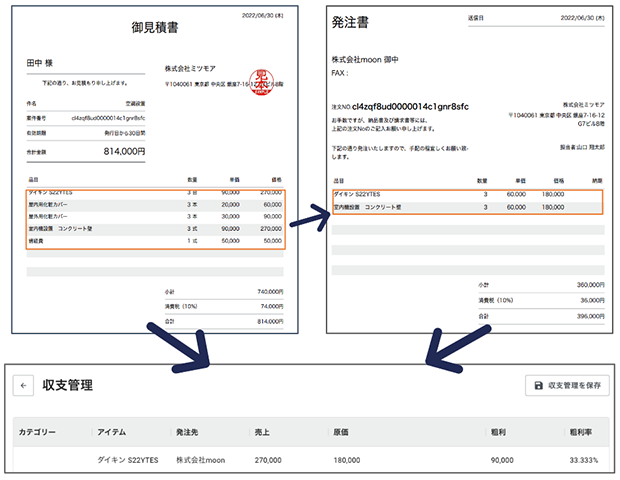Select the 粗利率 column header
The width and height of the screenshot is (620, 480).
pyautogui.click(x=580, y=432)
